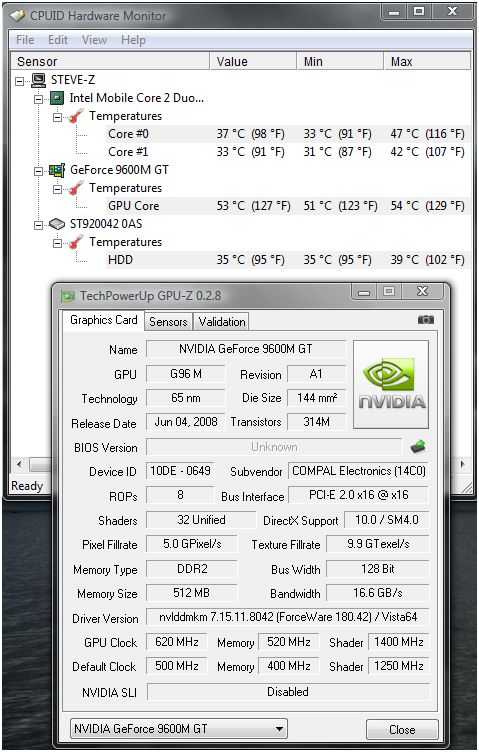Click the Driver Version field

pos(288,617)
